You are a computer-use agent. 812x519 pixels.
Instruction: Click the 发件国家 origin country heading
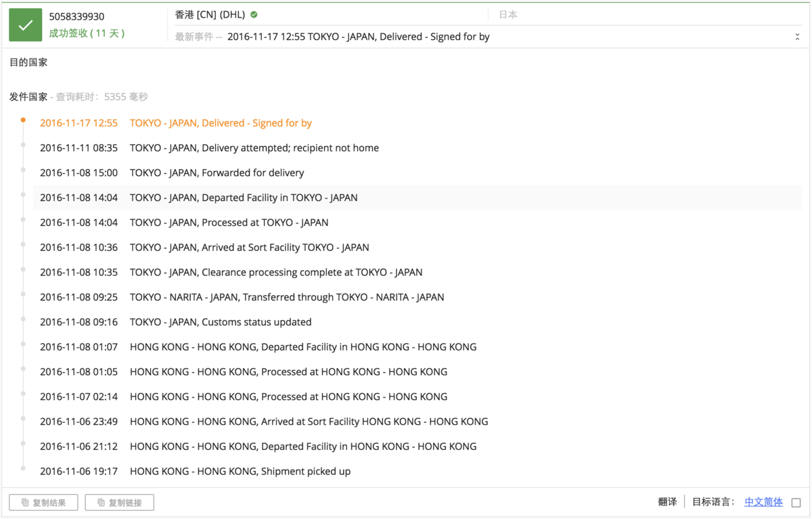(28, 97)
